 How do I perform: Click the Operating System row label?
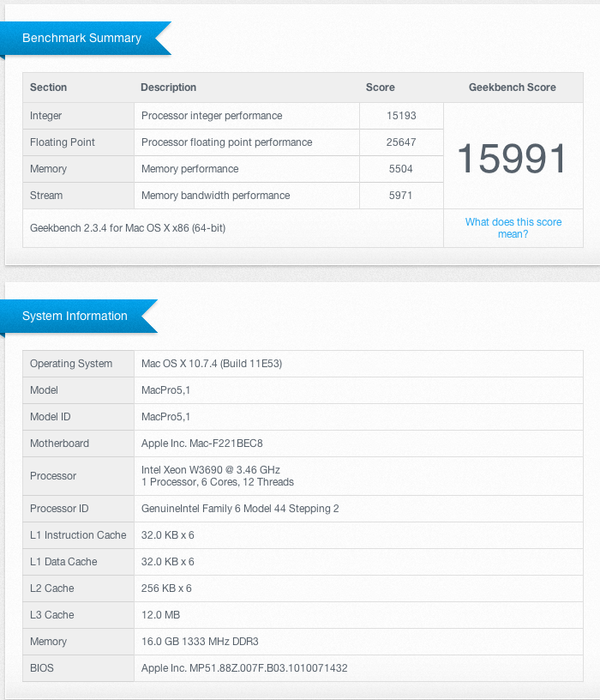tap(71, 364)
